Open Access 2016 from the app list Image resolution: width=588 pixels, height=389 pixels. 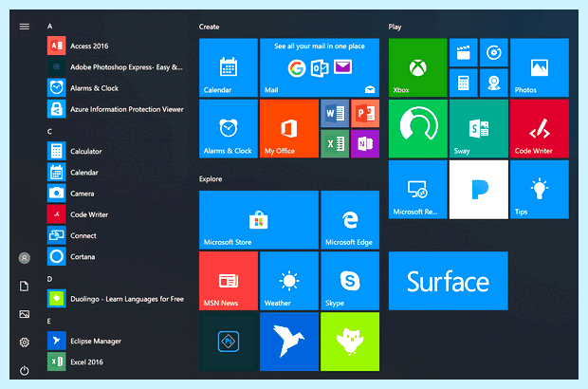(117, 46)
